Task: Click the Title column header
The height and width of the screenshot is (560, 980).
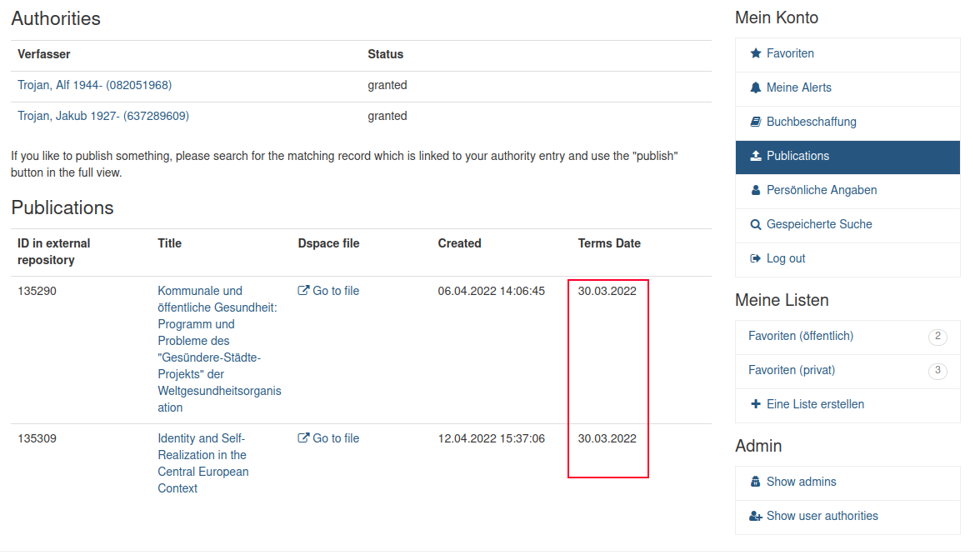Action: coord(169,243)
